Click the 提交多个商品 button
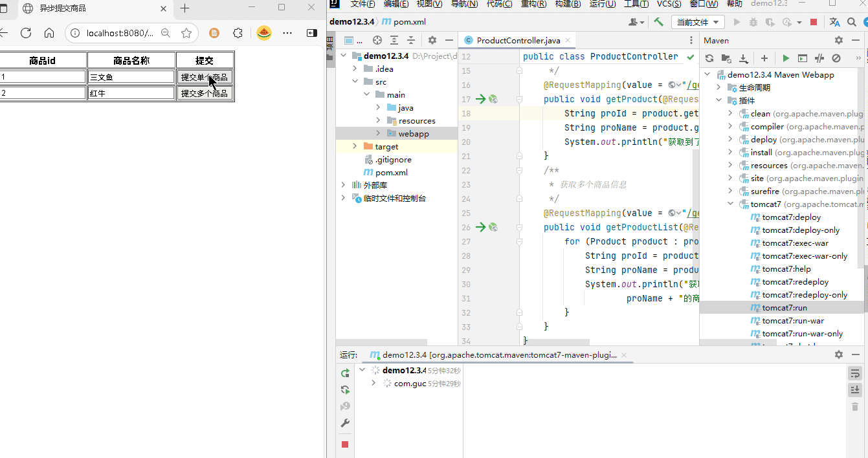Image resolution: width=868 pixels, height=458 pixels. point(204,93)
